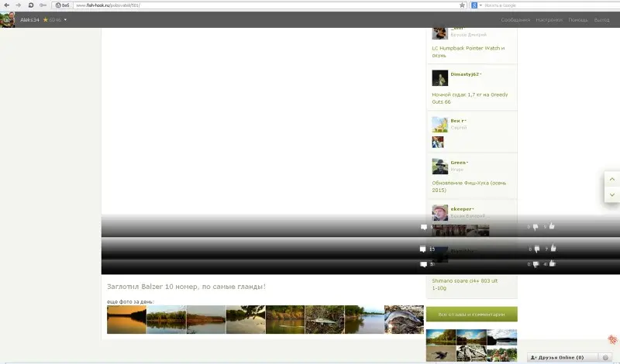Bookmark page with the star icon in address bar
This screenshot has height=364, width=620.
coord(462,5)
